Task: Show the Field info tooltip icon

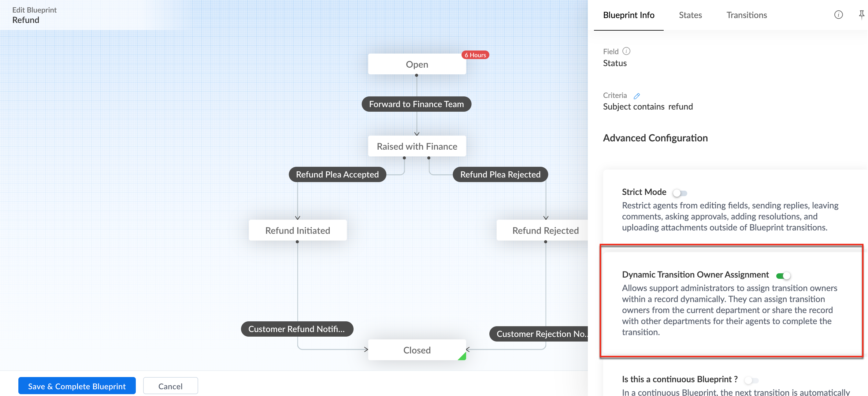Action: 626,51
